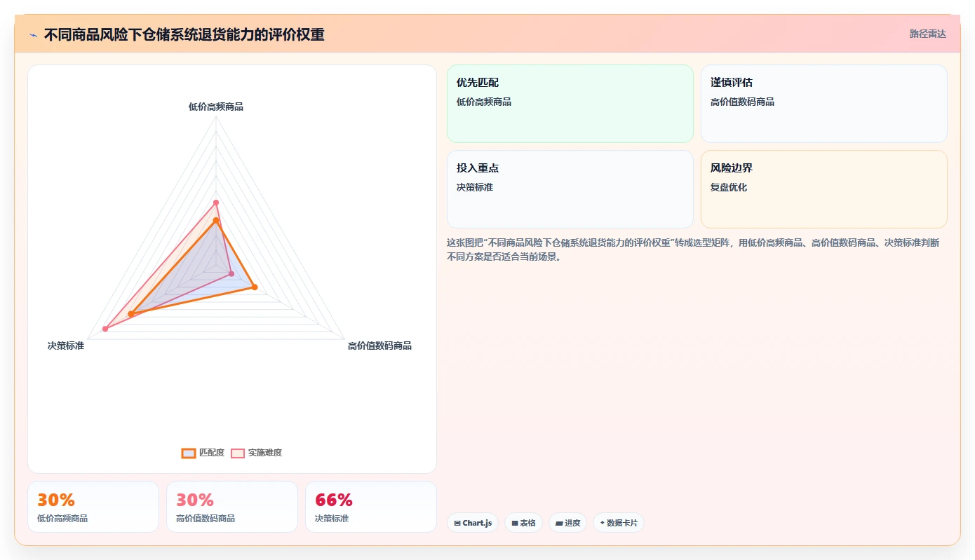Image resolution: width=975 pixels, height=560 pixels.
Task: Click 低价高频商品 text in 优先匹配 card
Action: pos(484,102)
